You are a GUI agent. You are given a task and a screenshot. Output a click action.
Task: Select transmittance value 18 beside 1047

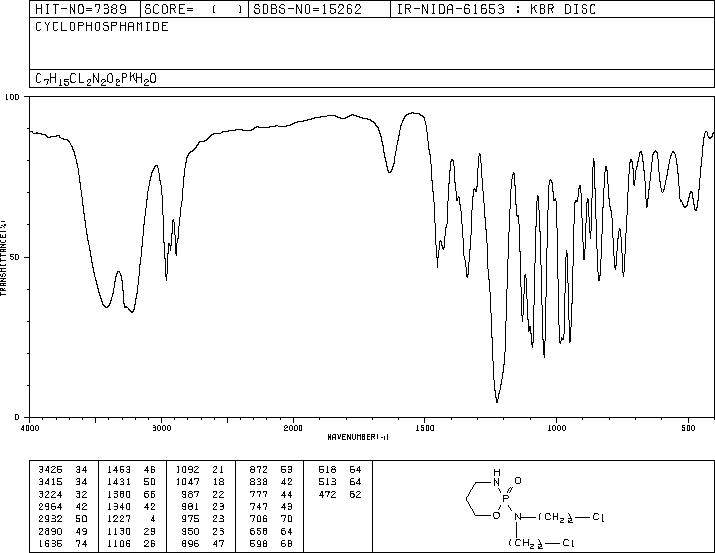click(x=218, y=481)
